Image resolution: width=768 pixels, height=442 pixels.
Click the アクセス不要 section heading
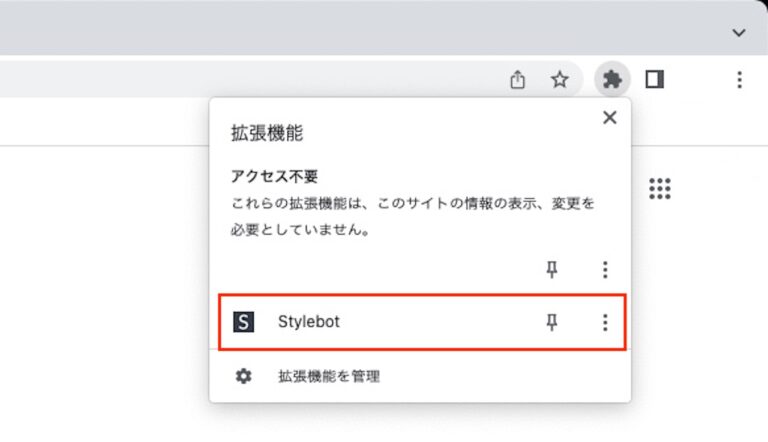pyautogui.click(x=274, y=176)
